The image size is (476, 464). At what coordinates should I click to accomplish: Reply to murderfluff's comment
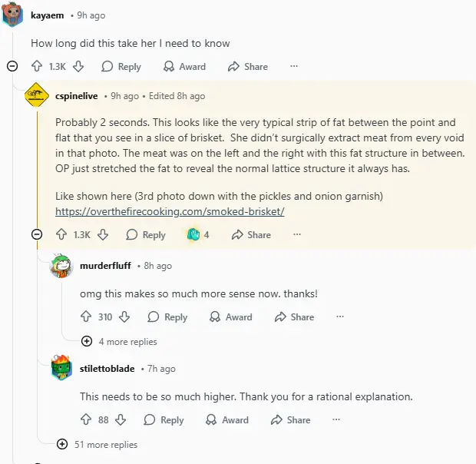coord(167,317)
